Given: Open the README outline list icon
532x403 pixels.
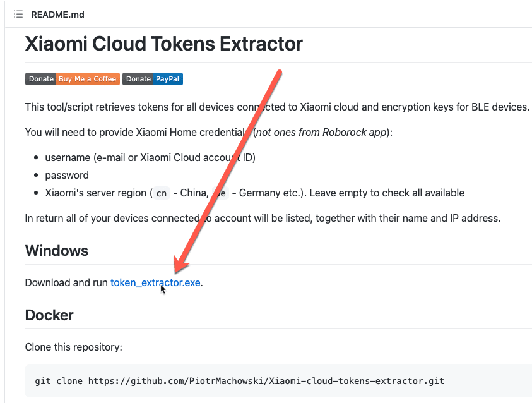Looking at the screenshot, I should (x=18, y=14).
